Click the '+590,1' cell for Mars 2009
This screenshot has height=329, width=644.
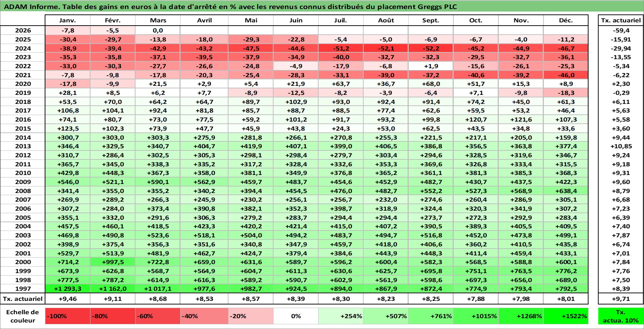point(157,182)
